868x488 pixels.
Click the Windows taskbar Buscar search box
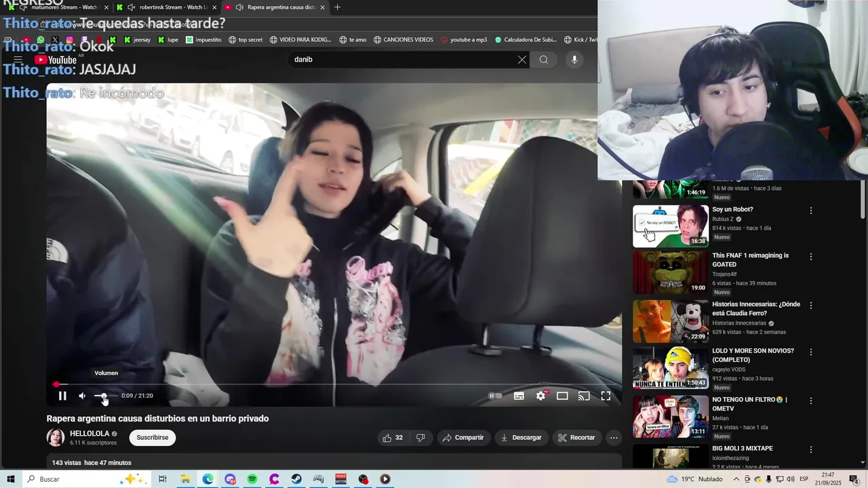[87, 479]
